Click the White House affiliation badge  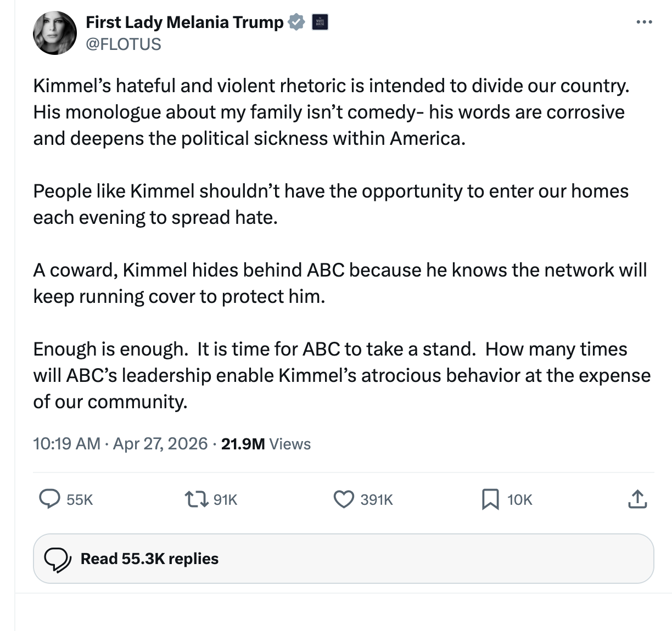320,22
